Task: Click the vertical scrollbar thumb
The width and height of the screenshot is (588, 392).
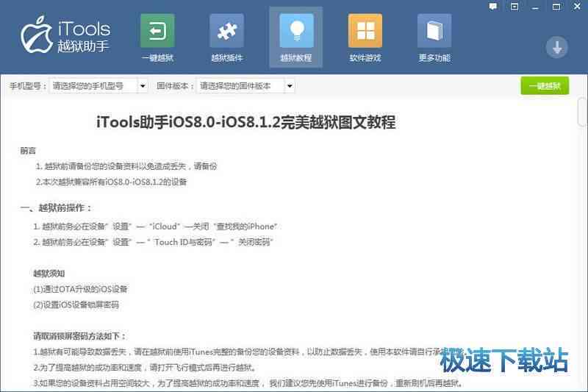Action: 582,110
